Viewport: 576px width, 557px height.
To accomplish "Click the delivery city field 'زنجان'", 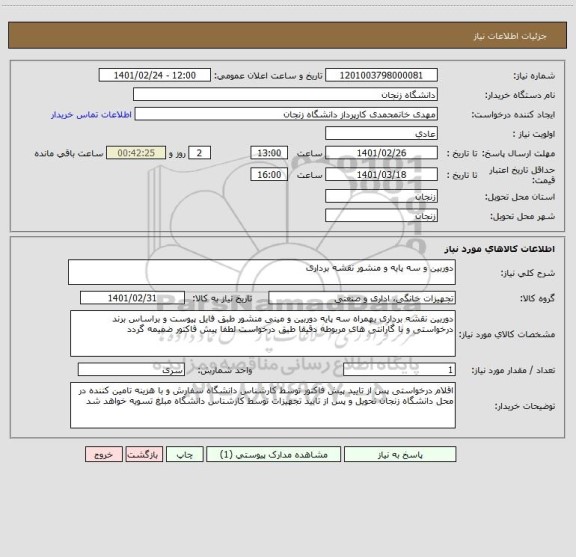I will [x=381, y=216].
